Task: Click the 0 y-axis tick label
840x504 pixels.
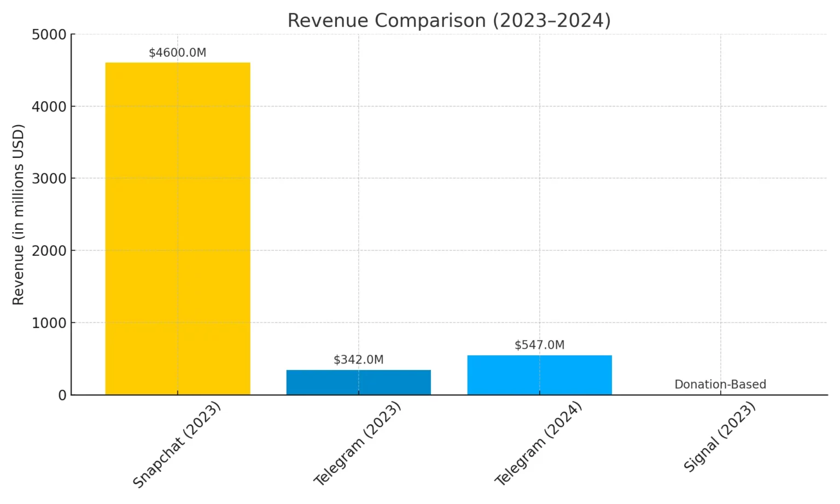Action: point(62,395)
